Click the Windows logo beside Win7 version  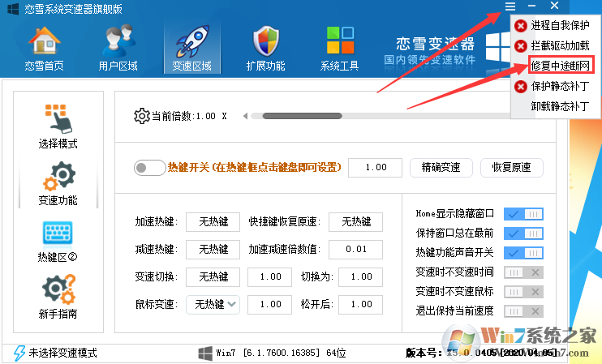pyautogui.click(x=205, y=353)
